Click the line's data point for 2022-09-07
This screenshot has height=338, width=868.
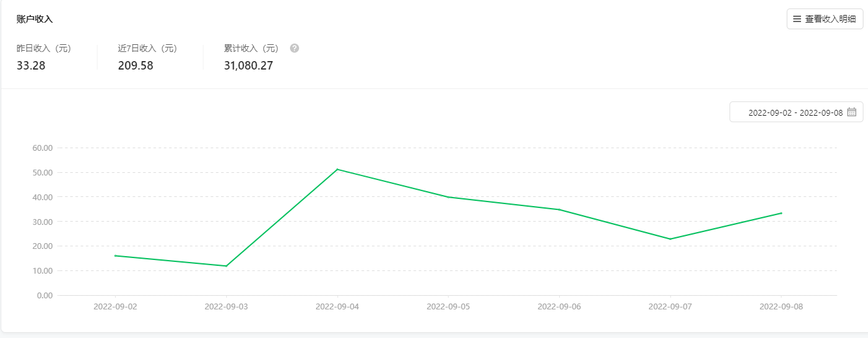pos(670,239)
